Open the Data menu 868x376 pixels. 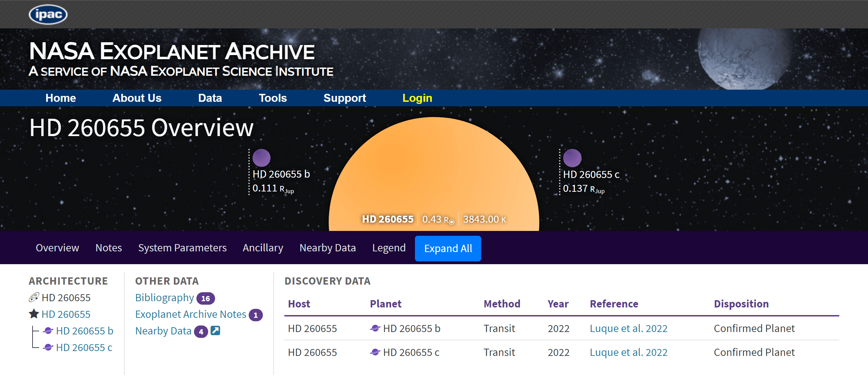(210, 98)
